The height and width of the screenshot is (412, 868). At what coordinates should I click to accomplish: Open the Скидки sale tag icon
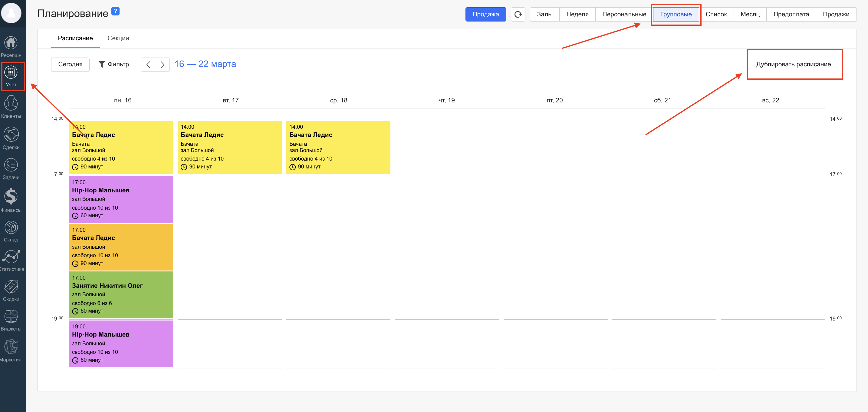tap(11, 287)
